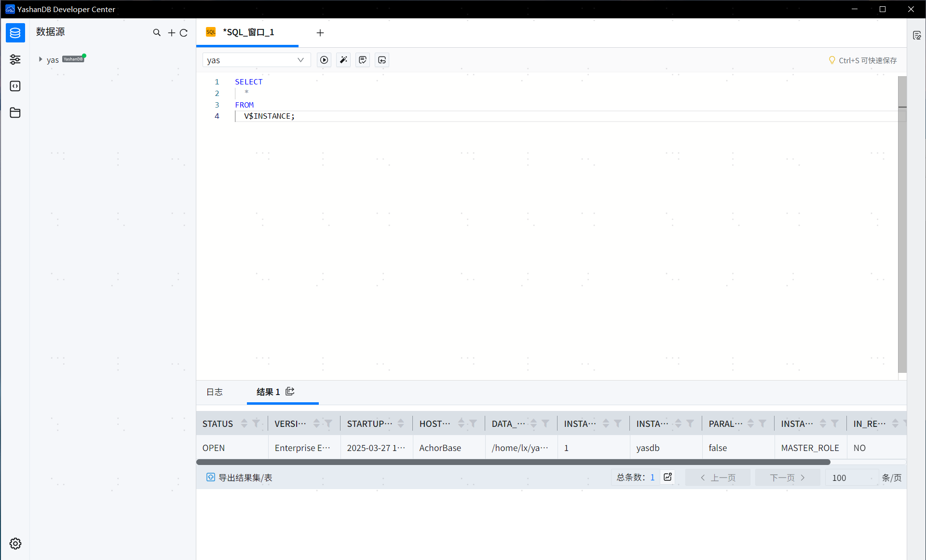The image size is (926, 560).
Task: Add a new datasource with the plus icon
Action: pos(172,32)
